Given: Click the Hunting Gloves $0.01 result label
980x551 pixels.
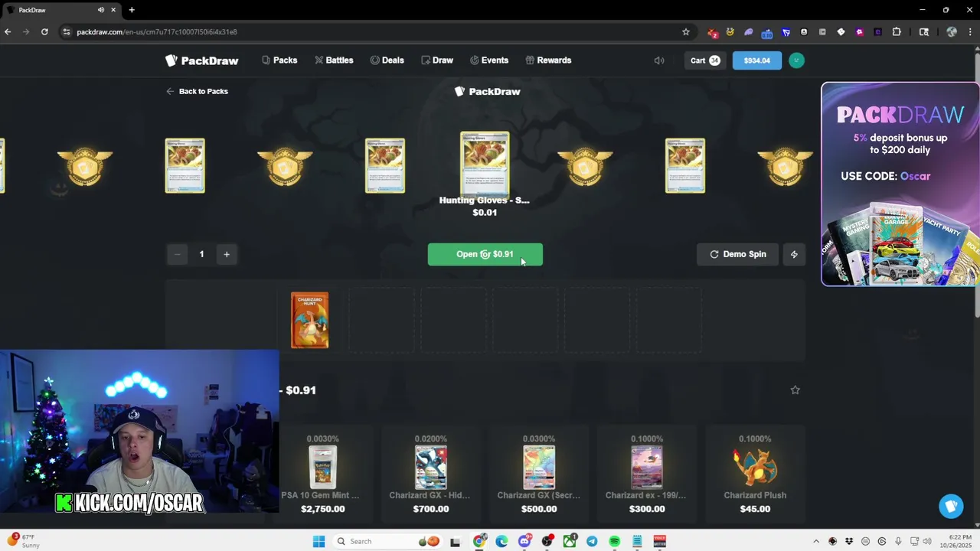Looking at the screenshot, I should [x=485, y=207].
